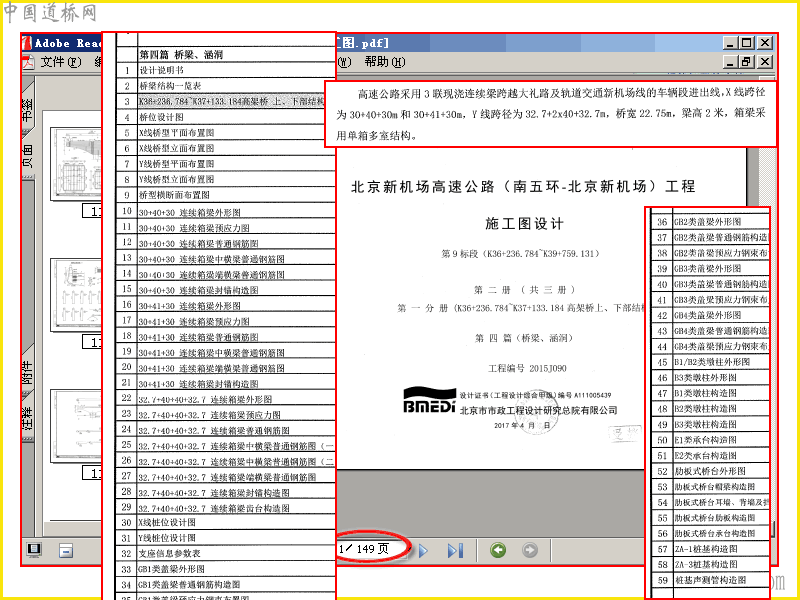Click row 2 桥梁结构一览表
The image size is (800, 600).
click(226, 86)
